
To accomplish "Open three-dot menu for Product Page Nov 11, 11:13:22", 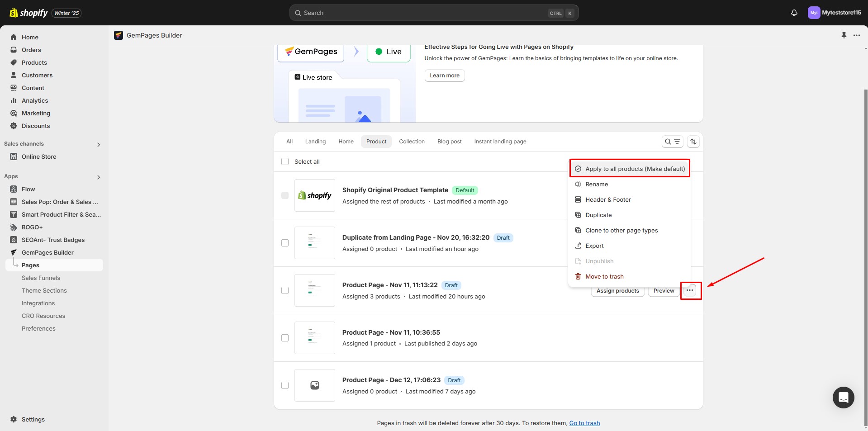I will [x=690, y=290].
